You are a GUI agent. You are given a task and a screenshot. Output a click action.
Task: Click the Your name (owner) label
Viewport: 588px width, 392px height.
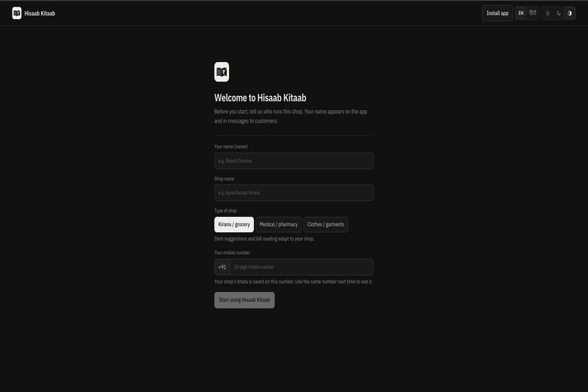(x=231, y=146)
